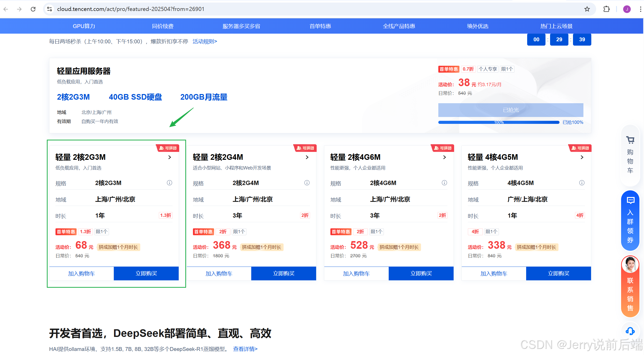Expand the 轻量 2核2G3M card chevron
Screen dimensions: 644x355
click(x=170, y=157)
